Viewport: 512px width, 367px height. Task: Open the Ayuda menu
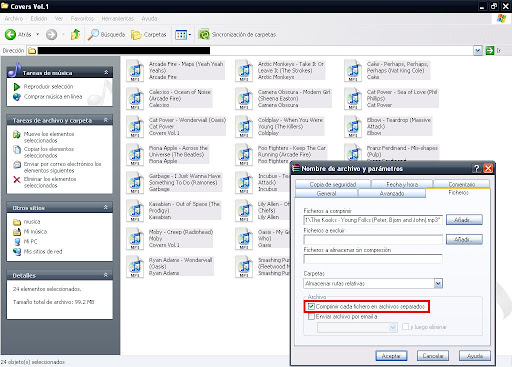[x=149, y=19]
